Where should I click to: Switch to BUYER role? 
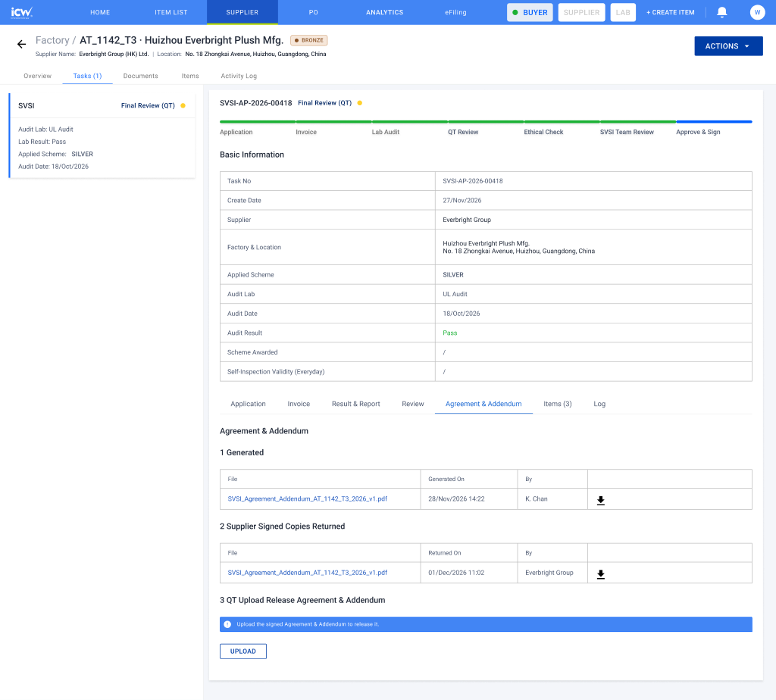tap(530, 12)
